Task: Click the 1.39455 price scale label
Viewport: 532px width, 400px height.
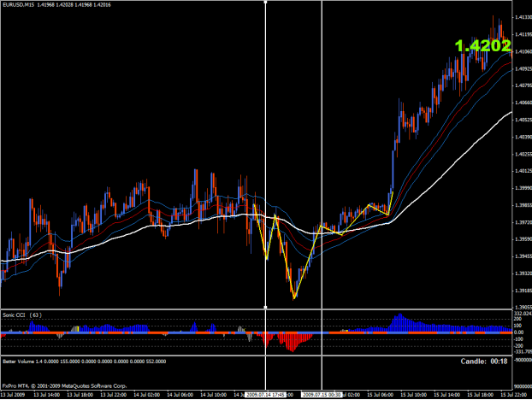Action: pos(523,256)
